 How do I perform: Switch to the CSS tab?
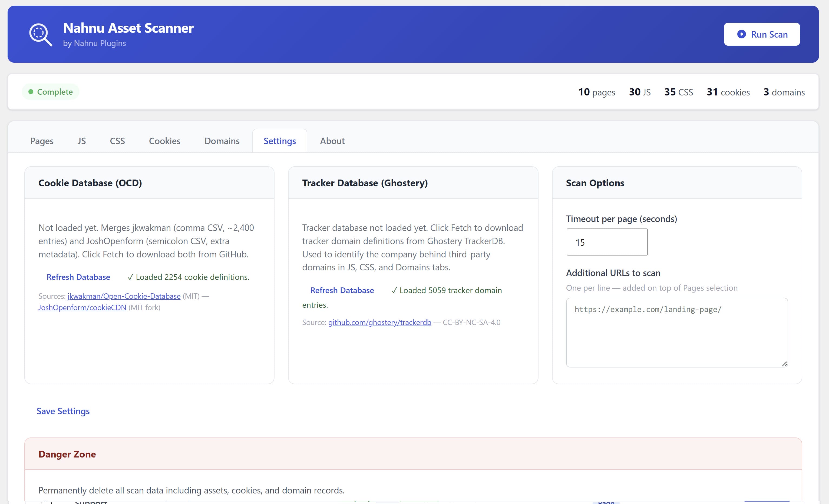point(117,141)
